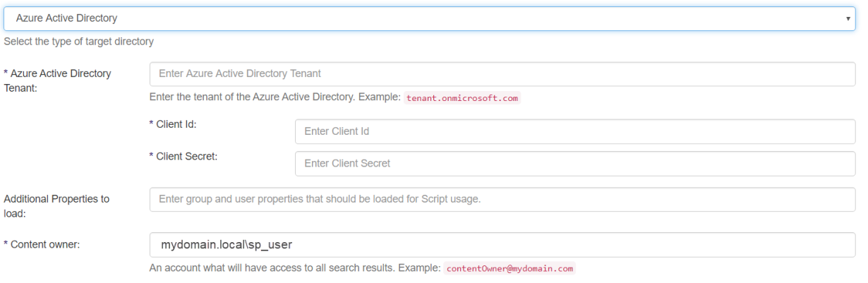Click the 'Client Id:' label

[x=176, y=124]
